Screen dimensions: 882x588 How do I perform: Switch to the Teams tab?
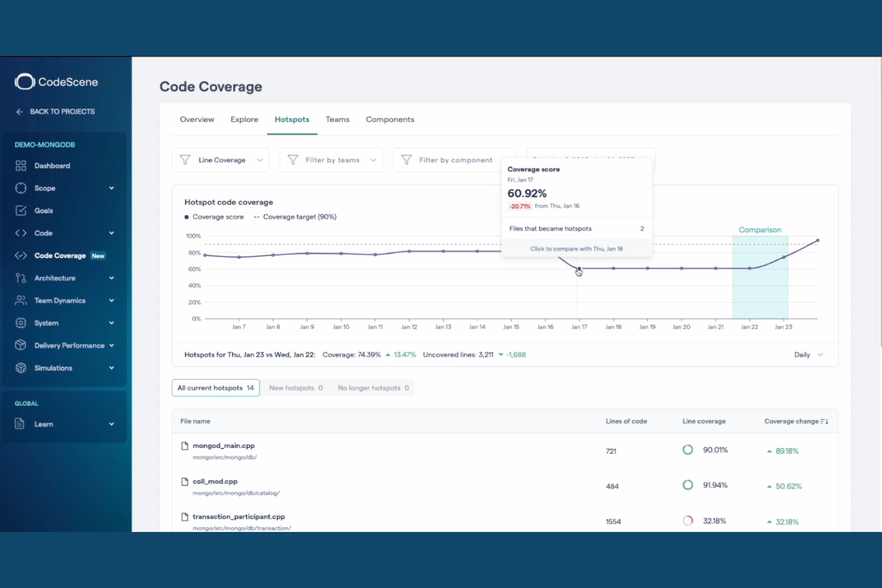pos(337,119)
